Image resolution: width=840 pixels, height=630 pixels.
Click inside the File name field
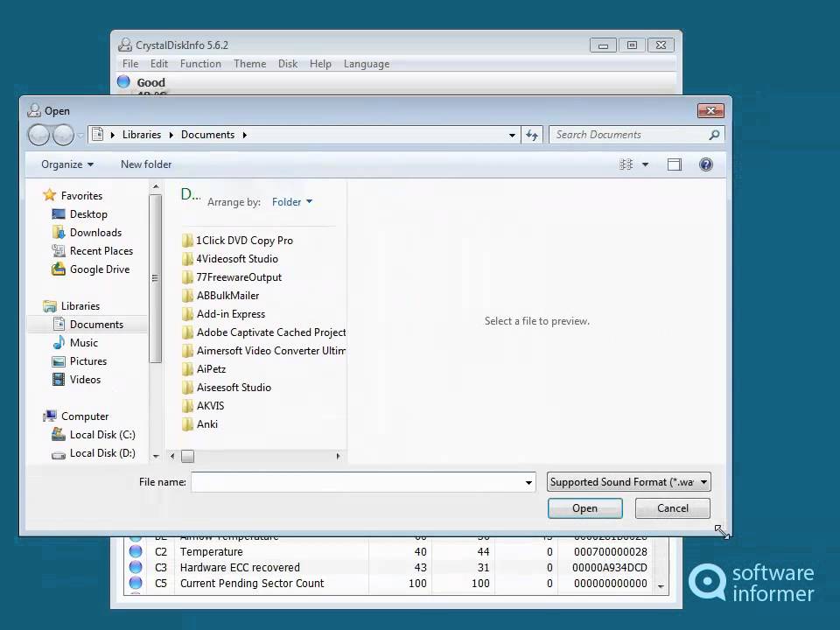point(357,482)
